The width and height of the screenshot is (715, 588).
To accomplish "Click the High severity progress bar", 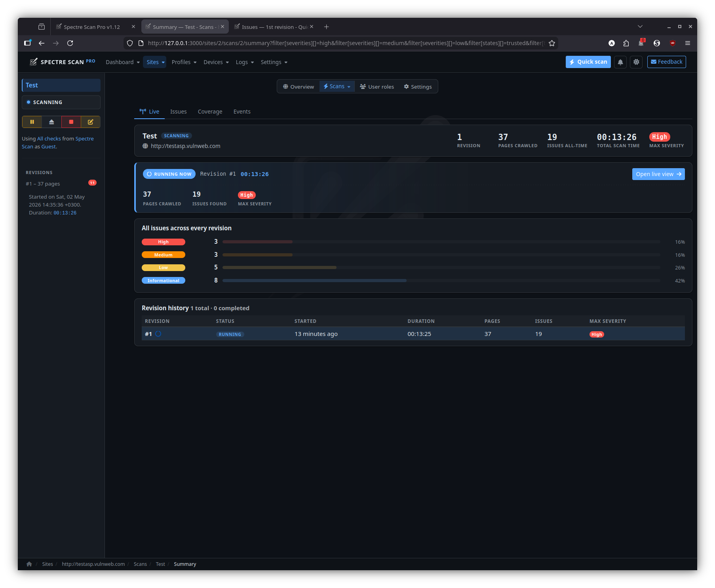I will [x=441, y=242].
